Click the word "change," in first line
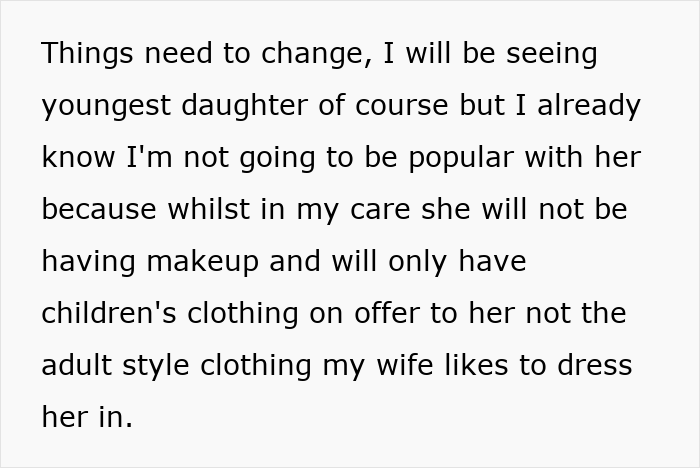This screenshot has width=700, height=468. (x=316, y=53)
